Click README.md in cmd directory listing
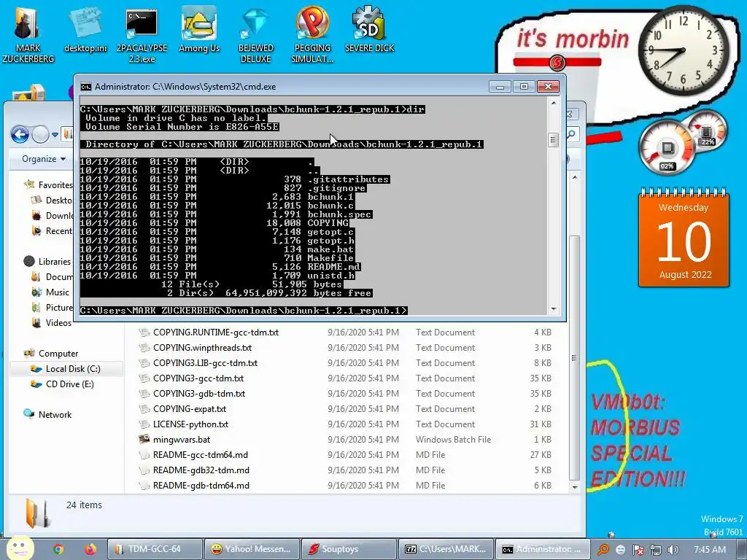This screenshot has width=747, height=560. [333, 267]
